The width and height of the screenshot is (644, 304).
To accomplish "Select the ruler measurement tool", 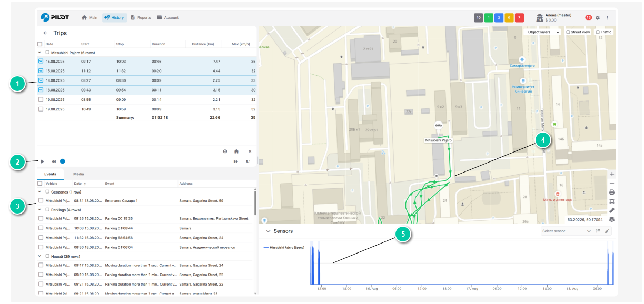I will (x=611, y=210).
